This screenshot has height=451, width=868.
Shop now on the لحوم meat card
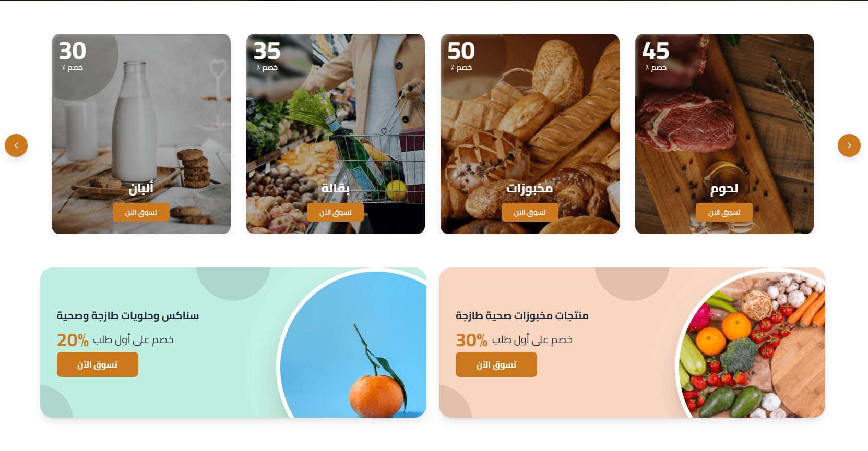point(724,212)
